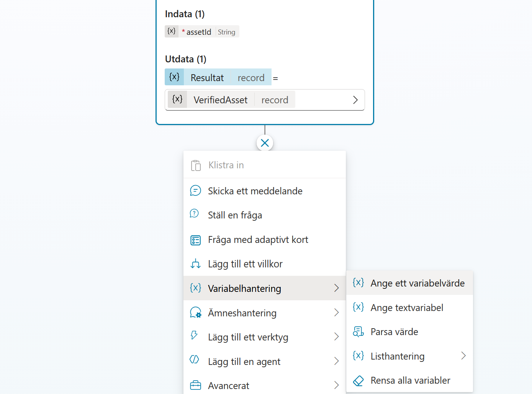The width and height of the screenshot is (532, 394).
Task: Click the Lägg till ett villkor branch icon
Action: point(196,264)
